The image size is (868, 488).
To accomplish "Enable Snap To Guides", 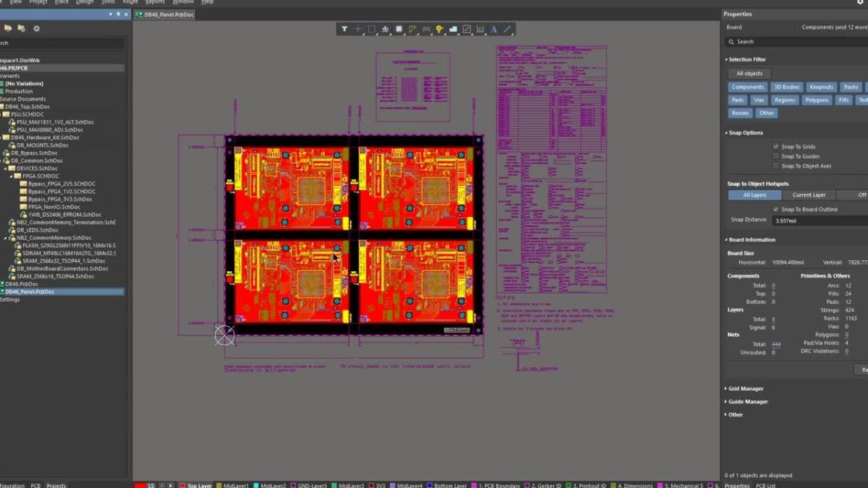I will tap(776, 155).
